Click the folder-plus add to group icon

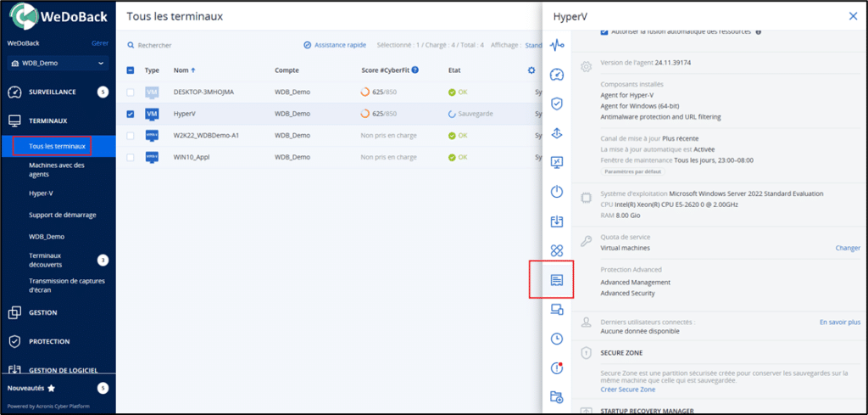(556, 396)
